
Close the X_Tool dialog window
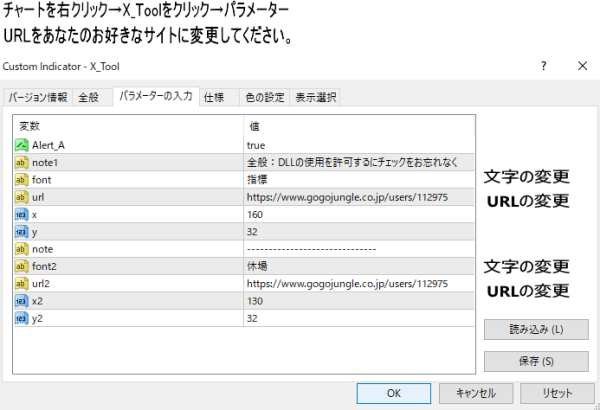(582, 66)
